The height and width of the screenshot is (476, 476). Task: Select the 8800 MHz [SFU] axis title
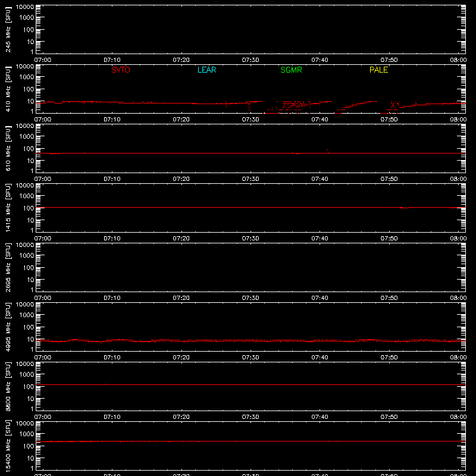click(8, 387)
